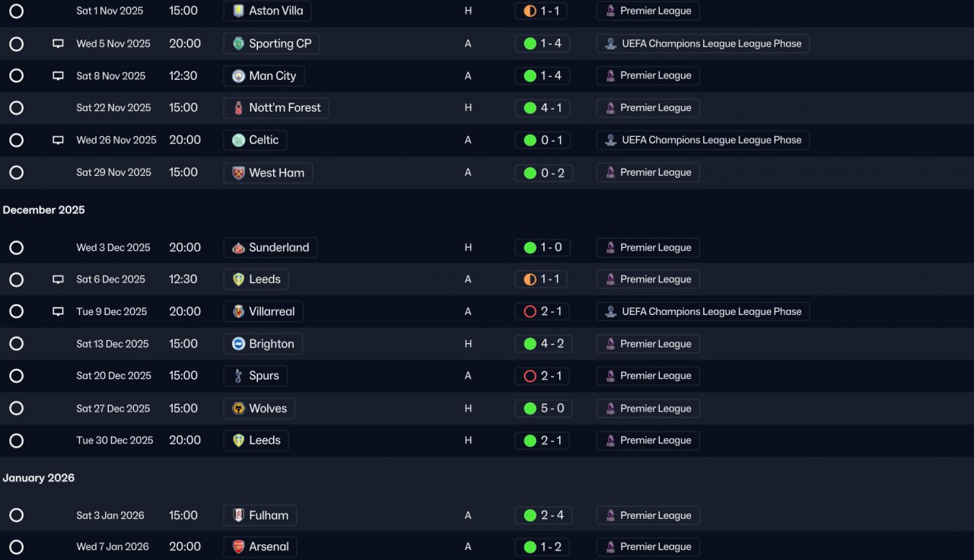This screenshot has height=560, width=974.
Task: Click the December 2025 month header
Action: click(x=44, y=210)
